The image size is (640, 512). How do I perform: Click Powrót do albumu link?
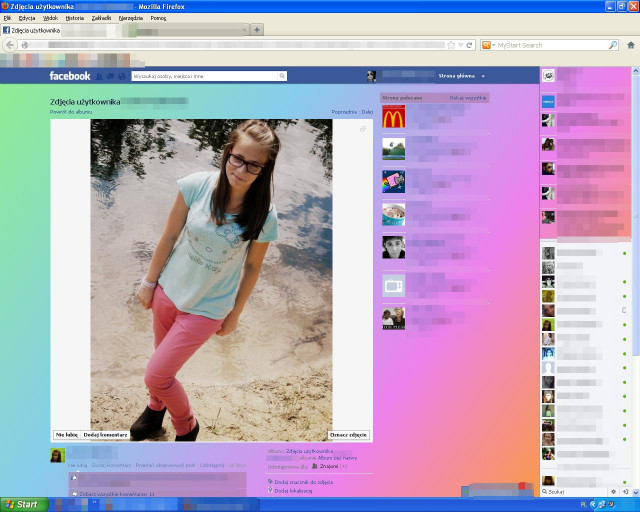pyautogui.click(x=71, y=112)
